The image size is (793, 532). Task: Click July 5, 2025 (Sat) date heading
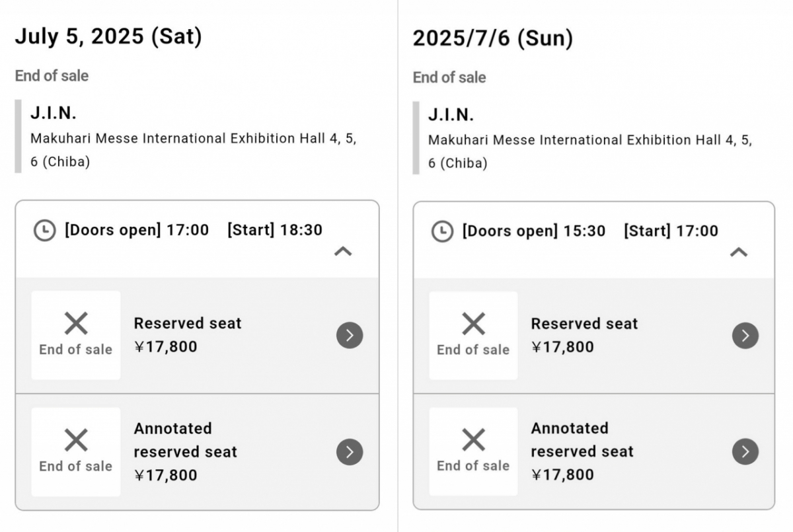108,36
